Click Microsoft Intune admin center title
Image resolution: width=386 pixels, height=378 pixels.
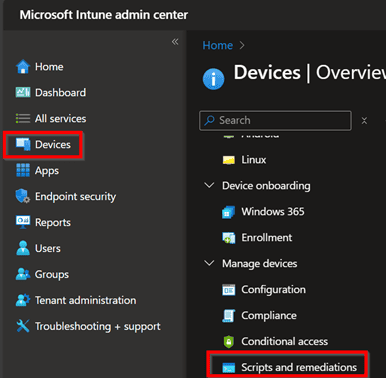point(104,15)
